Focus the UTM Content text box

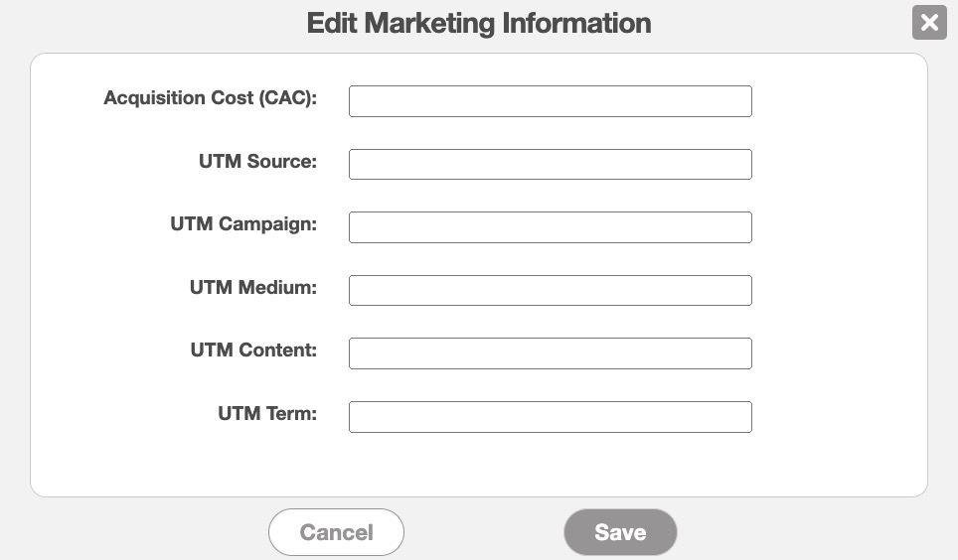550,353
